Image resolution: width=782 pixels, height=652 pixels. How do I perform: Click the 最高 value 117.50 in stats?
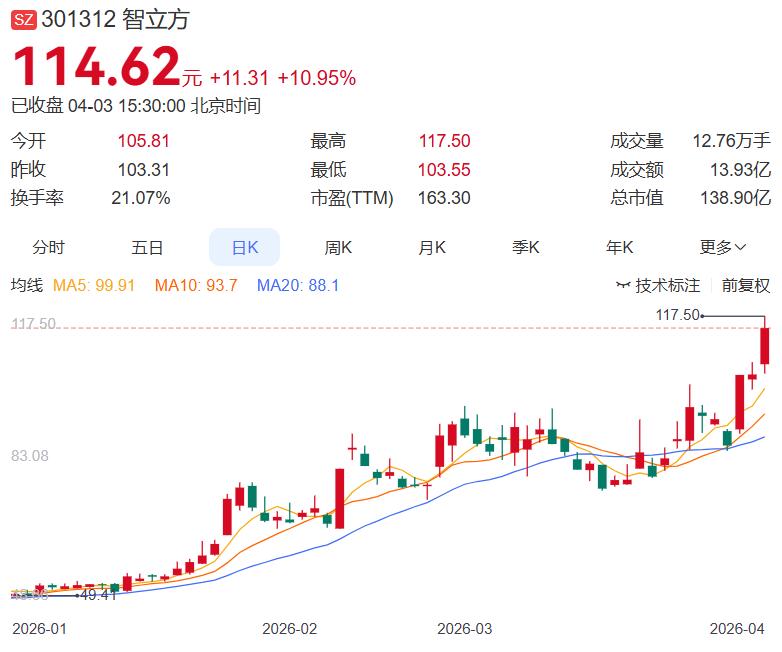click(444, 141)
